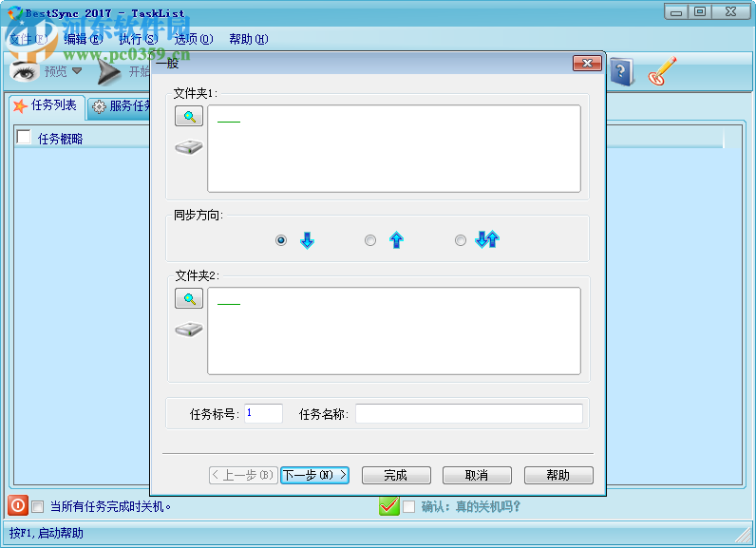Close the 一般 dialog with red X
756x548 pixels.
click(587, 63)
